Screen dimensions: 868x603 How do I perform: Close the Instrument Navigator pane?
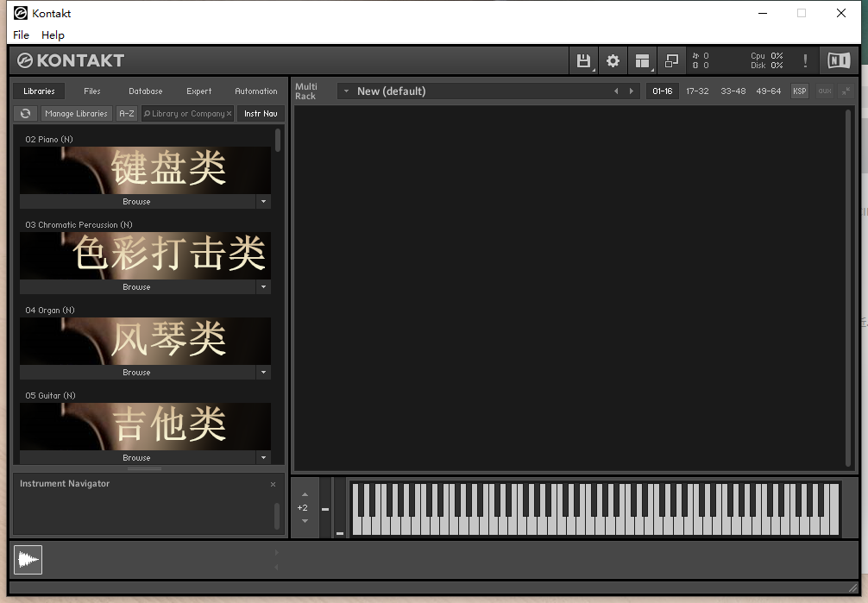[273, 485]
